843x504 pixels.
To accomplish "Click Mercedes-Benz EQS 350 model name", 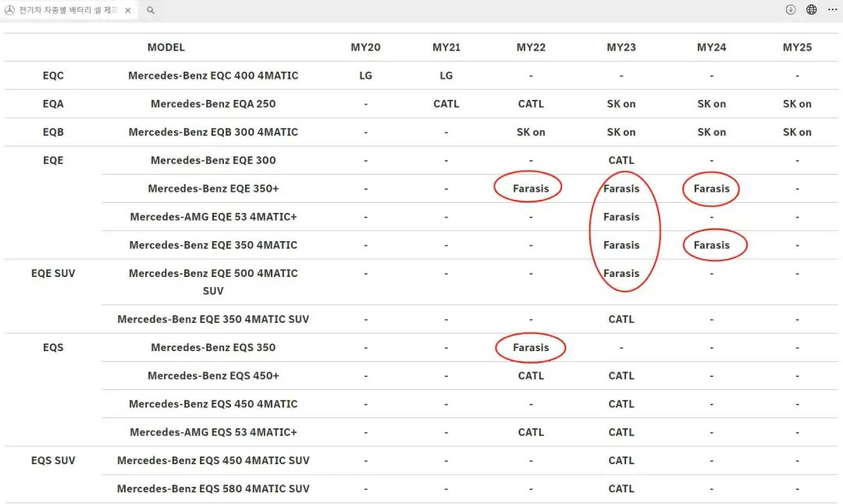I will 213,348.
